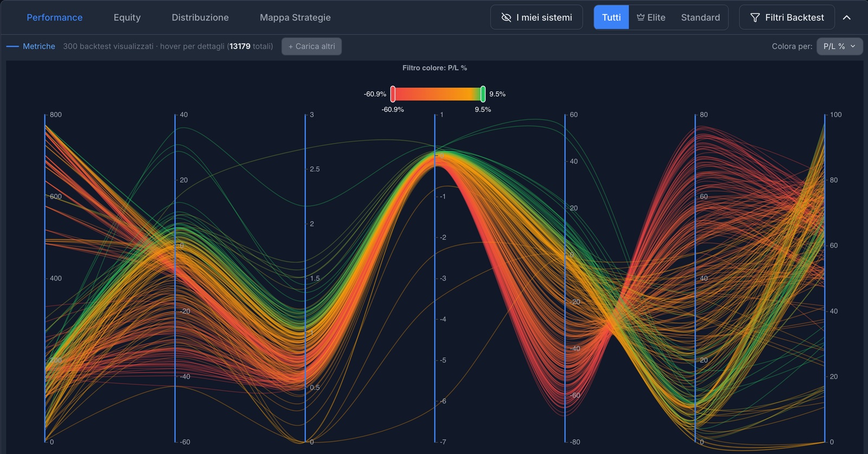
Task: Select the Tutti filter option
Action: (x=611, y=17)
